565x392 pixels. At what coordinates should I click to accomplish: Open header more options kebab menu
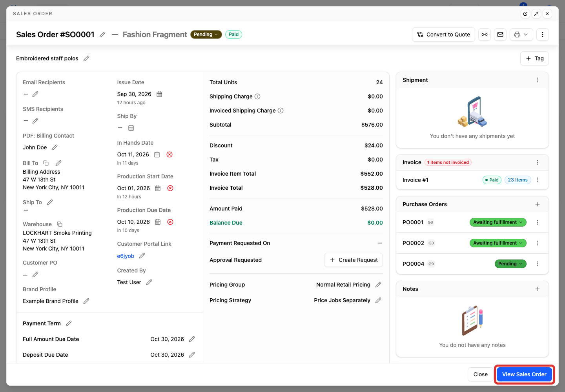tap(543, 34)
